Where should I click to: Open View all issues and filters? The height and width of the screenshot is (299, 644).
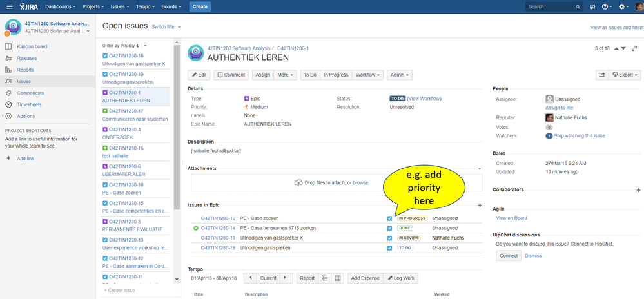point(617,28)
